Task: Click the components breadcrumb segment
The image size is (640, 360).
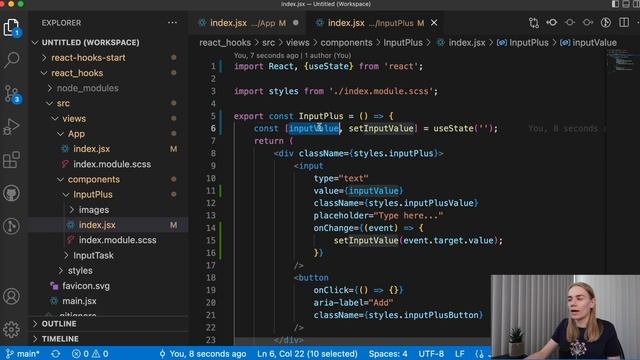Action: pos(346,42)
